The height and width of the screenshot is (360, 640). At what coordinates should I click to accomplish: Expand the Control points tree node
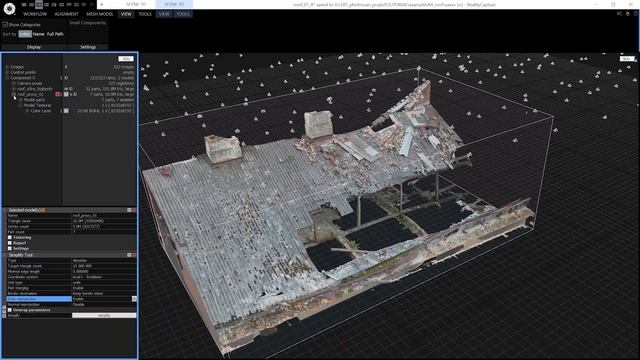pos(7,72)
